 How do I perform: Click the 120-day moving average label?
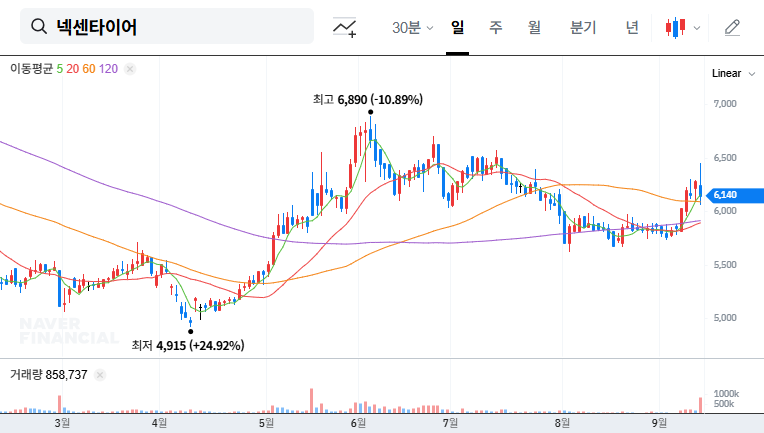point(108,69)
